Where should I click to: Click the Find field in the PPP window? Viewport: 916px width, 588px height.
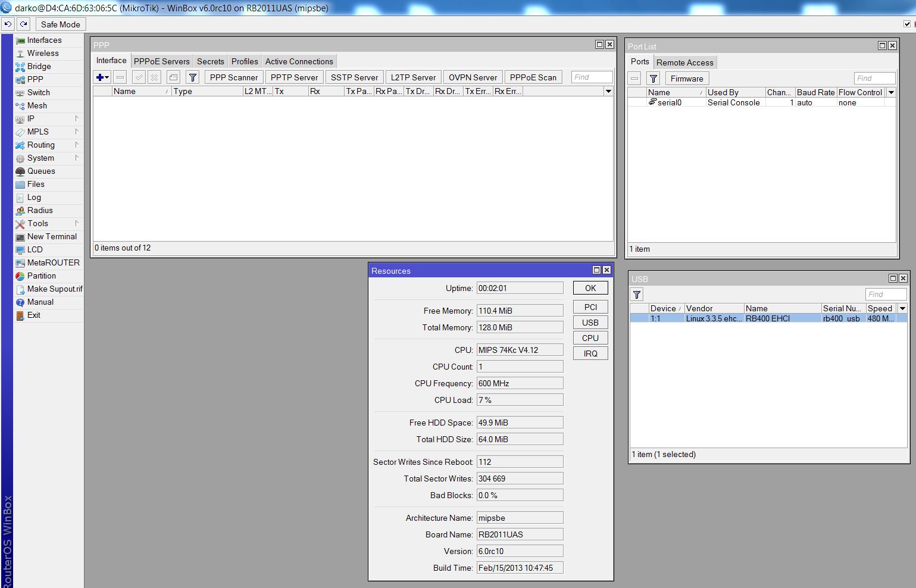coord(592,77)
